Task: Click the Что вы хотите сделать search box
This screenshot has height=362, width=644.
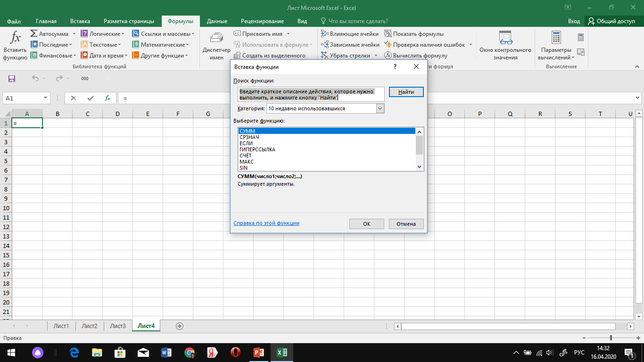Action: (x=355, y=21)
